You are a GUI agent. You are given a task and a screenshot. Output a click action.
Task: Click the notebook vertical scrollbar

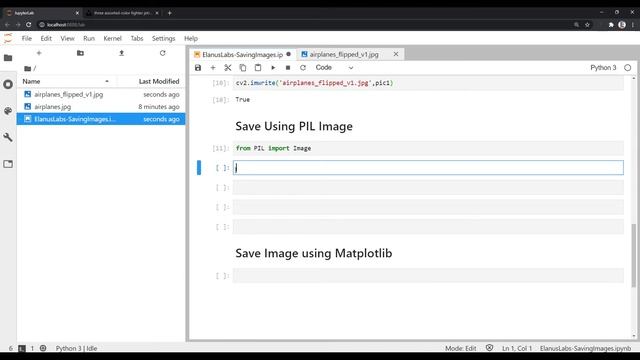click(x=633, y=256)
